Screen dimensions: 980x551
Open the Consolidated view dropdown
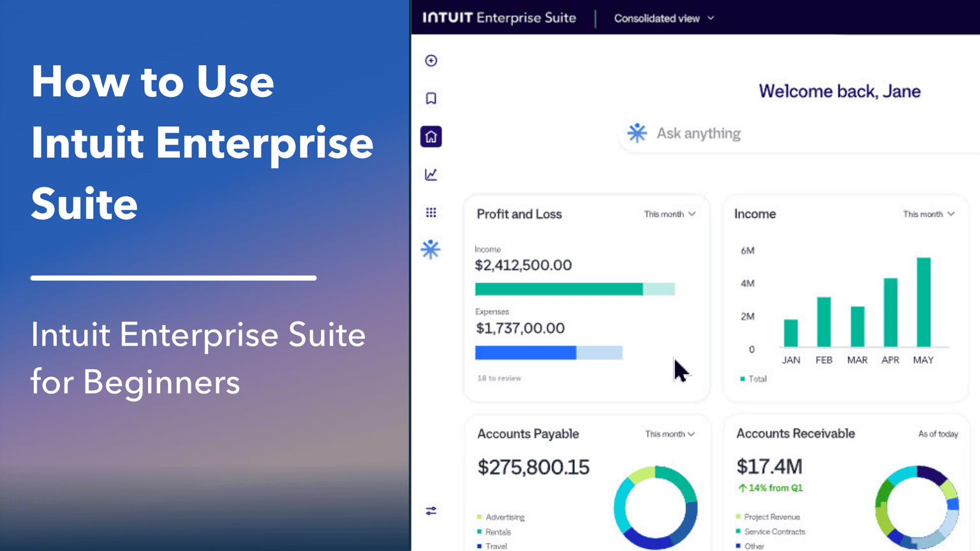tap(664, 18)
